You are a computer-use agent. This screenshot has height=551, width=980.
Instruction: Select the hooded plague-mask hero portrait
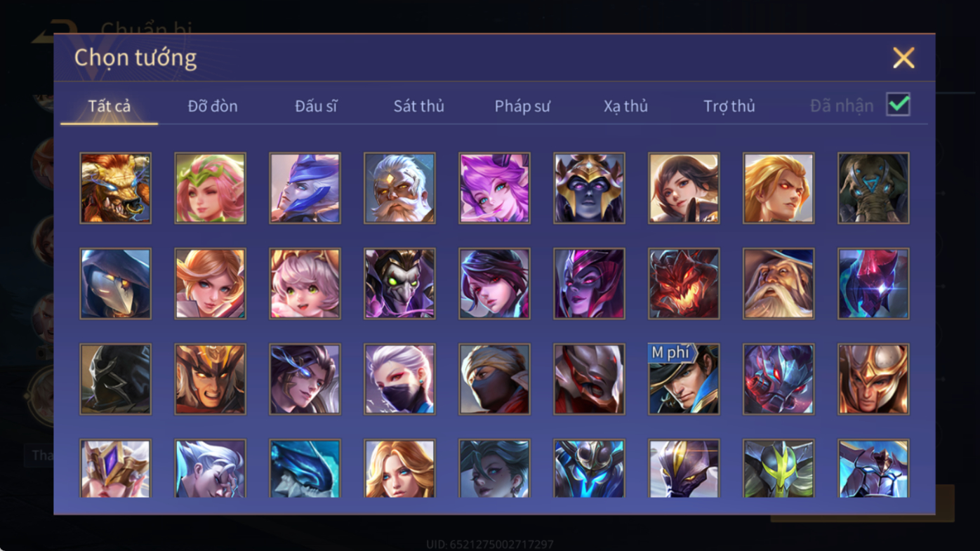pos(115,284)
